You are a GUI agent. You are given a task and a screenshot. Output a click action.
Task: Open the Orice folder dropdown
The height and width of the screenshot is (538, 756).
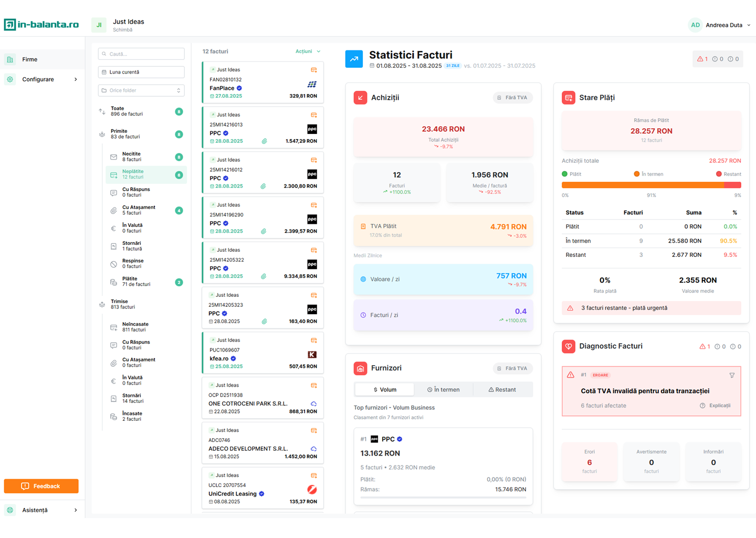tap(141, 90)
